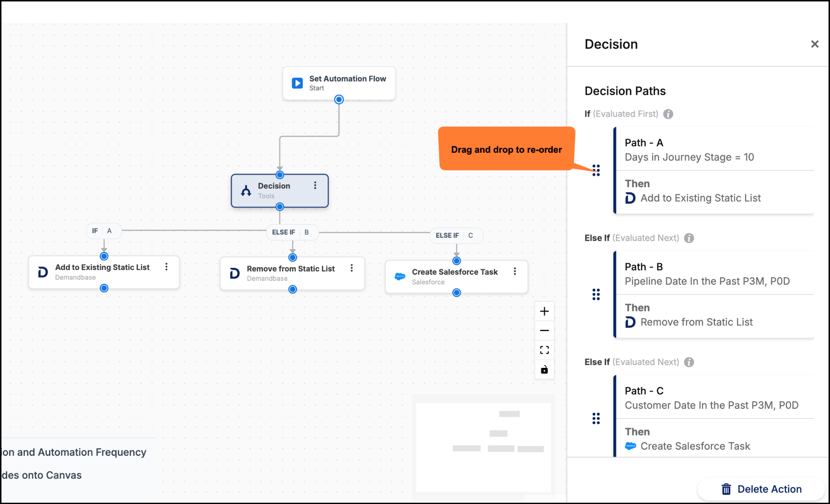This screenshot has width=830, height=504.
Task: Click the Decision node fork icon
Action: point(246,190)
